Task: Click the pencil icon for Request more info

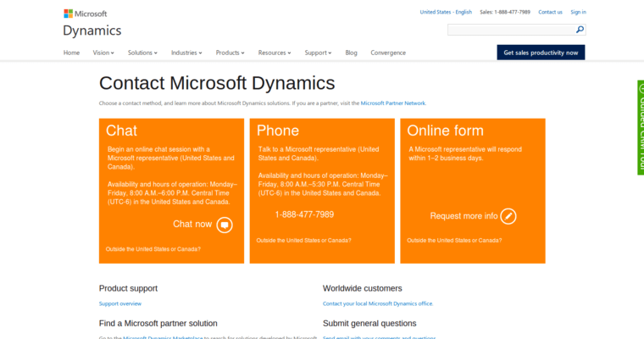Action: point(508,216)
